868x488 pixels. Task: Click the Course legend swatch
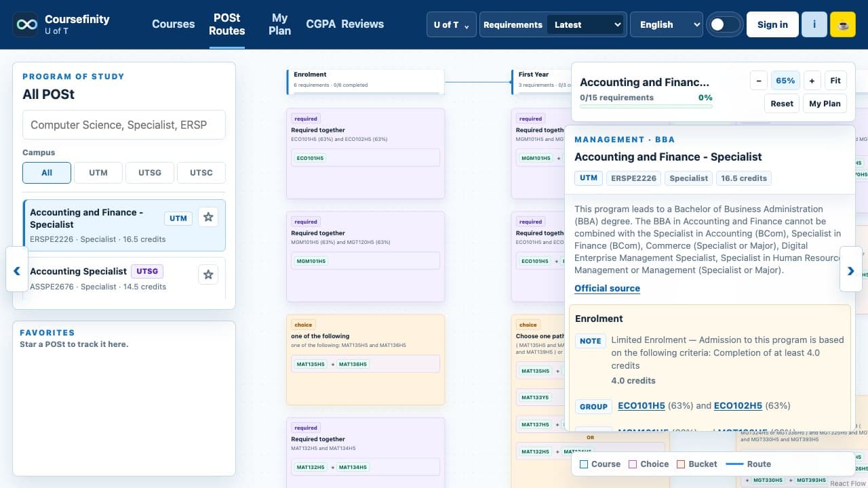coord(584,464)
